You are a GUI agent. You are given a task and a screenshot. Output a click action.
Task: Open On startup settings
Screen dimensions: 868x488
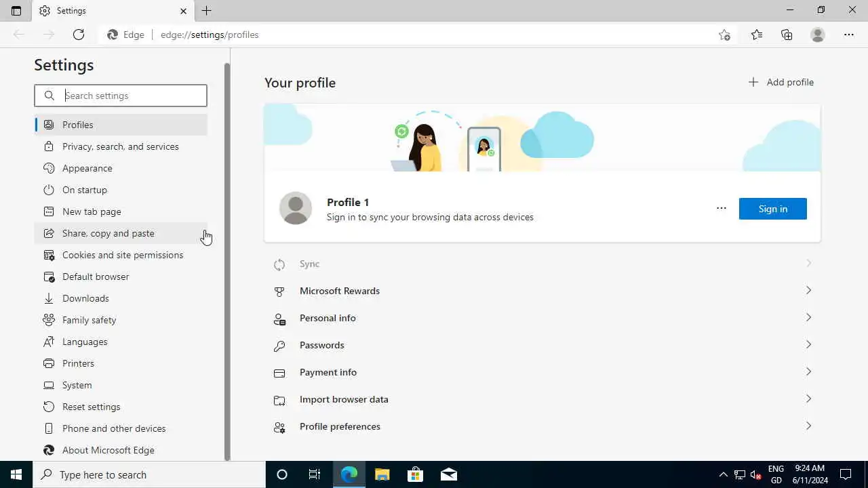point(121,190)
